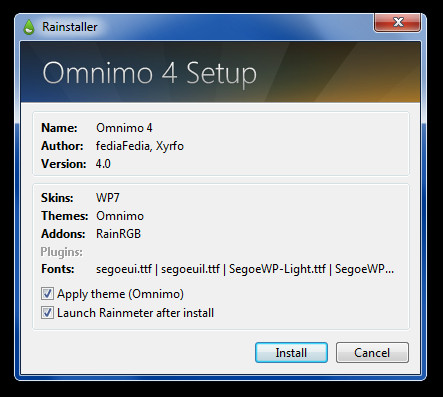Image resolution: width=443 pixels, height=397 pixels.
Task: Click the version value '4.0'
Action: pyautogui.click(x=103, y=164)
